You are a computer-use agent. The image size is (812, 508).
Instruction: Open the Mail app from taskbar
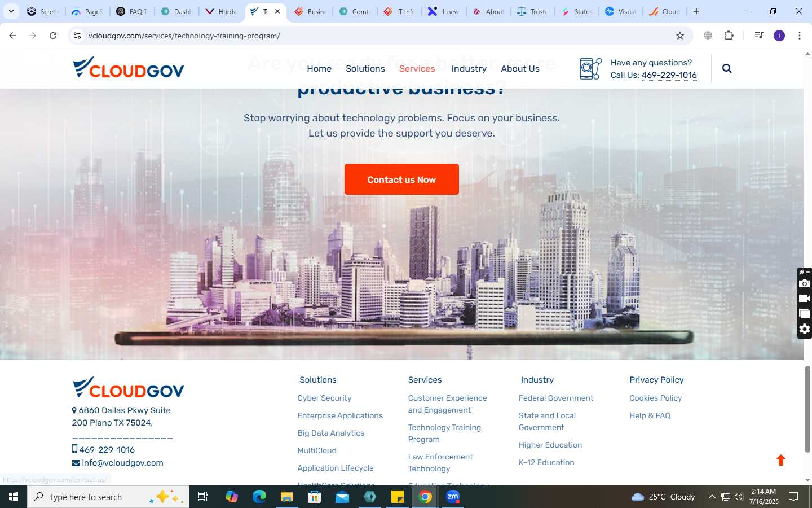[x=342, y=497]
